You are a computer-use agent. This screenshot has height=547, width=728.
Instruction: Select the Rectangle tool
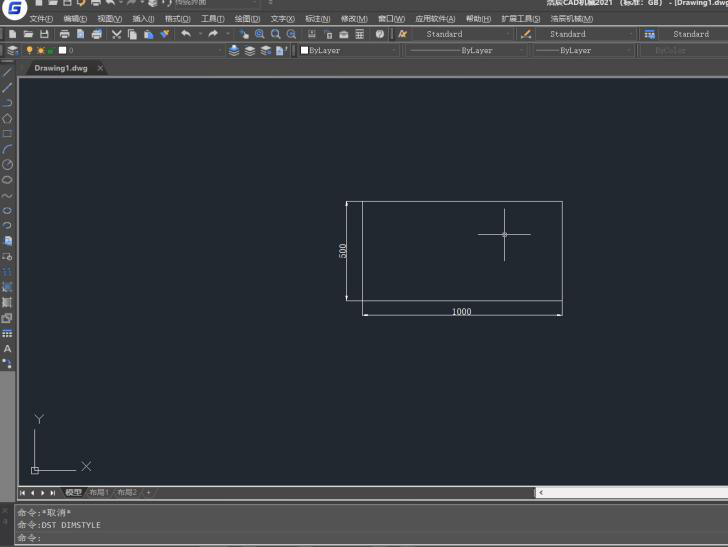7,134
